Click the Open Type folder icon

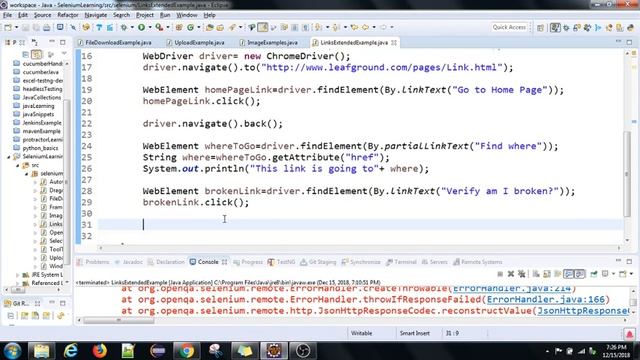point(210,27)
